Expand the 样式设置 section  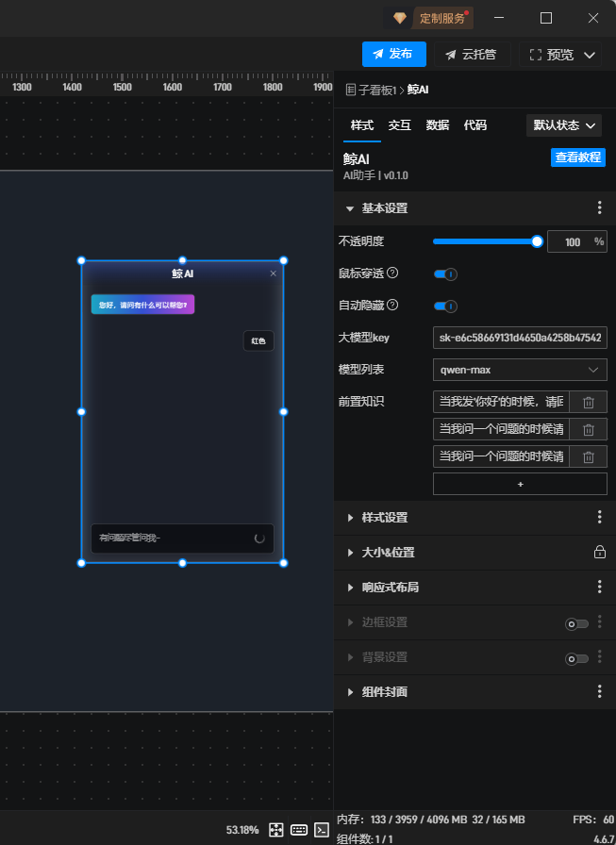(385, 518)
